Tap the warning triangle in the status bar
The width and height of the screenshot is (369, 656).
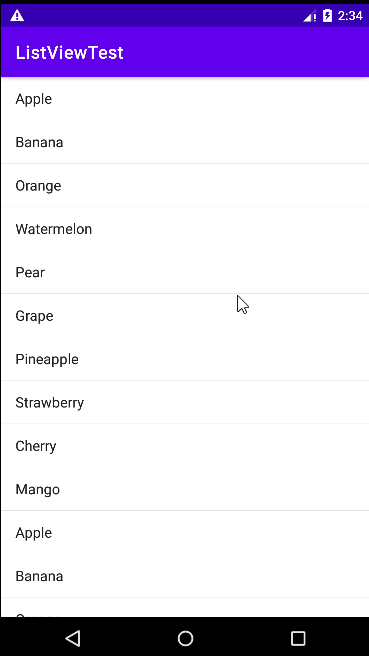click(x=17, y=15)
